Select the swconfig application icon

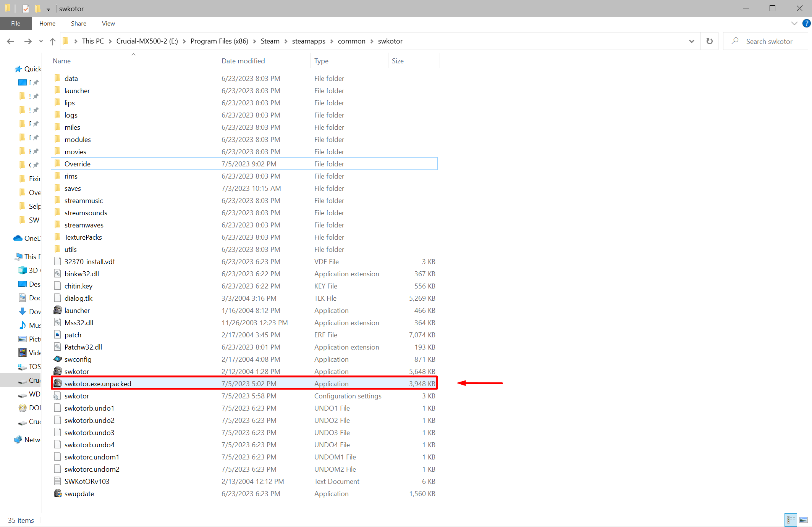tap(58, 359)
